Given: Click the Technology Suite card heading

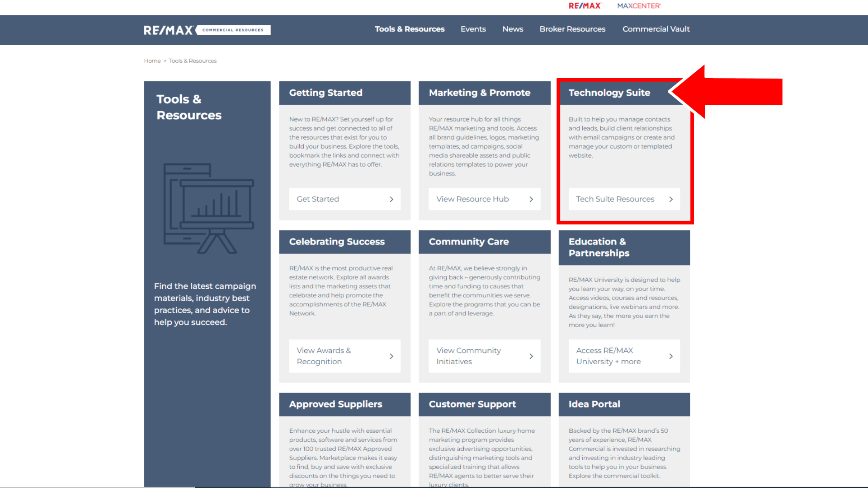Looking at the screenshot, I should point(609,93).
